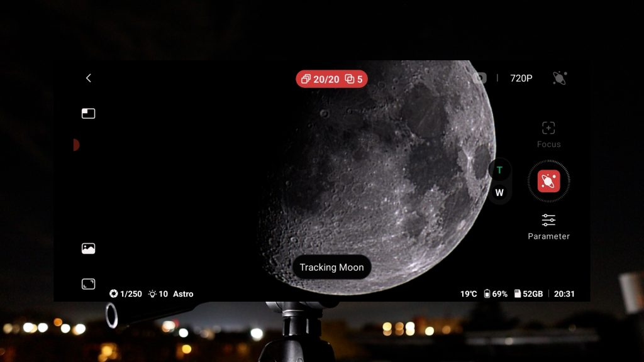Open the Parameter settings panel
This screenshot has height=362, width=644.
548,227
